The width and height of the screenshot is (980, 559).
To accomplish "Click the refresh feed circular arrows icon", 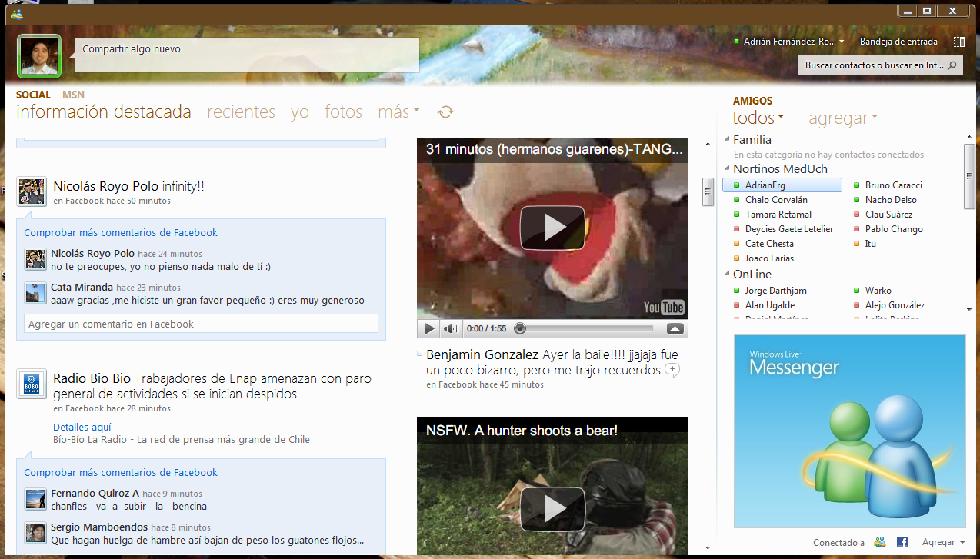I will 445,112.
